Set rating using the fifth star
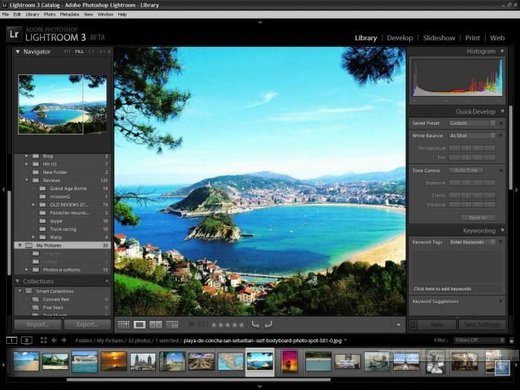The image size is (520, 390). point(242,325)
